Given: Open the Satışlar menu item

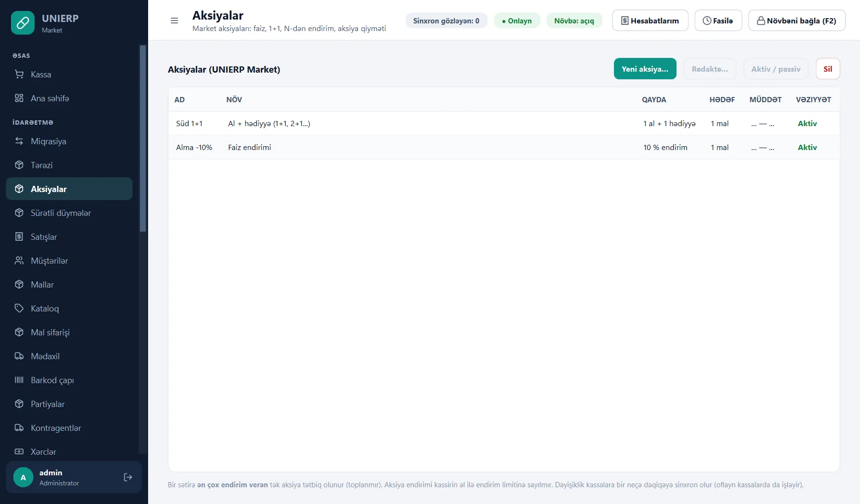Looking at the screenshot, I should click(69, 236).
